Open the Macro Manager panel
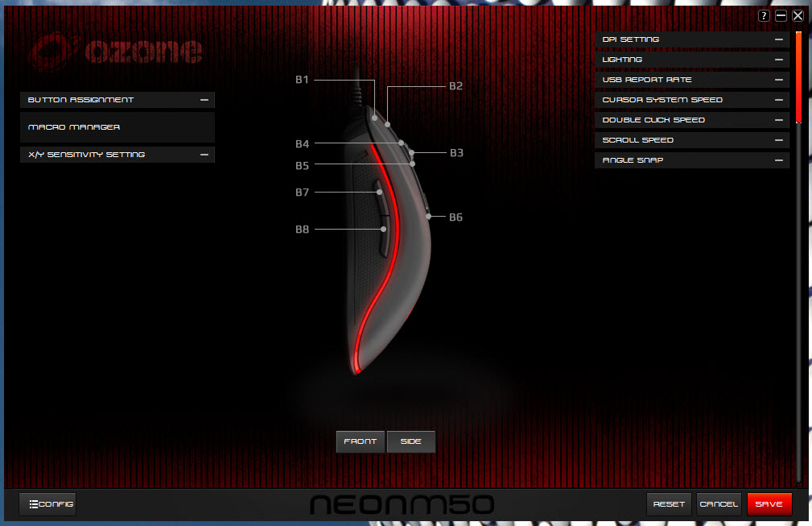This screenshot has height=526, width=812. pyautogui.click(x=117, y=127)
